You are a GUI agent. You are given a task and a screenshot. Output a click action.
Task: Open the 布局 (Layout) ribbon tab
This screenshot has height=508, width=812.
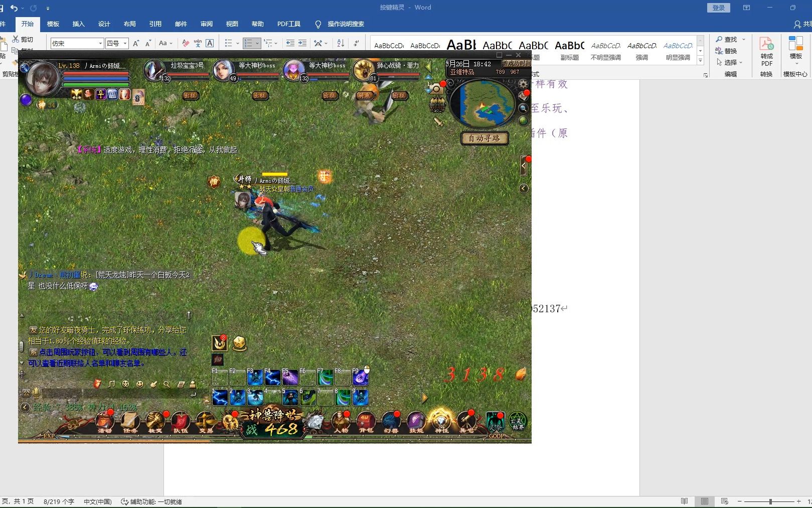pos(129,24)
